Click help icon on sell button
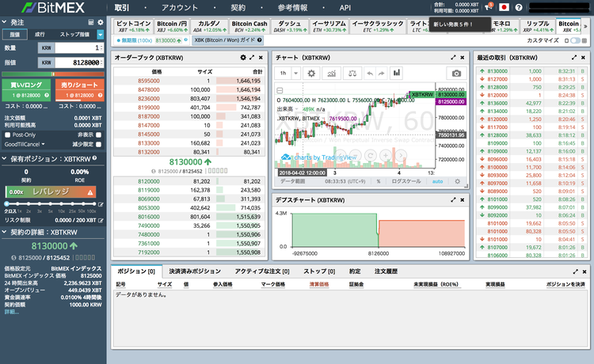This screenshot has height=364, width=594. (x=101, y=95)
